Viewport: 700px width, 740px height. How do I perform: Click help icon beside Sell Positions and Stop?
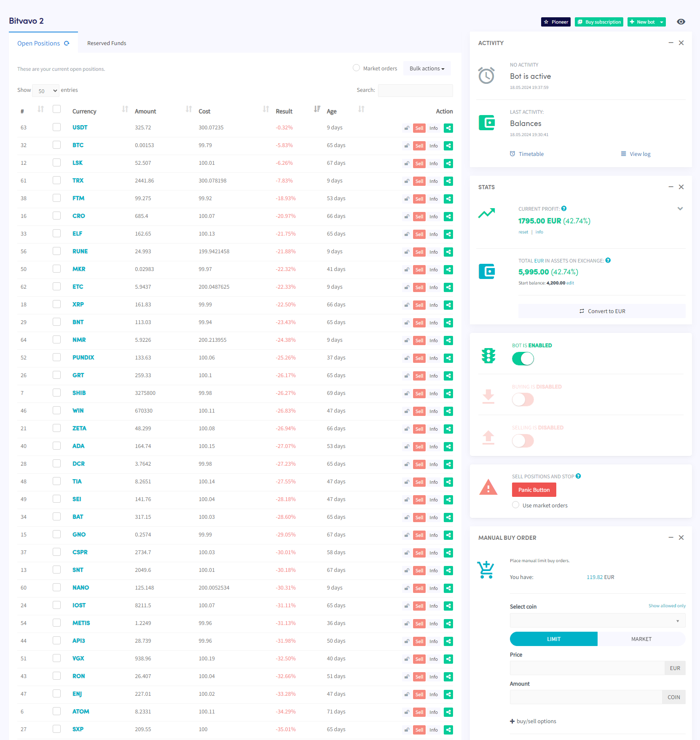tap(578, 476)
